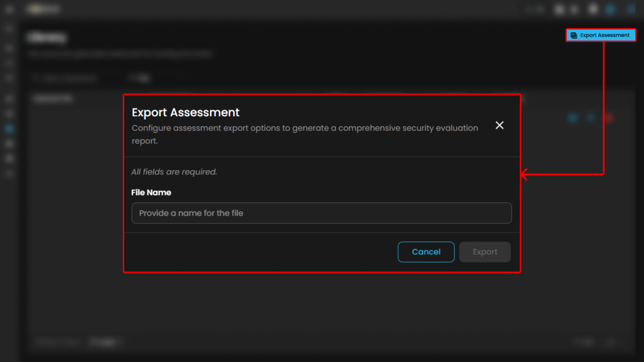Click the leftmost blue action icon in table row
644x362 pixels.
pos(573,118)
